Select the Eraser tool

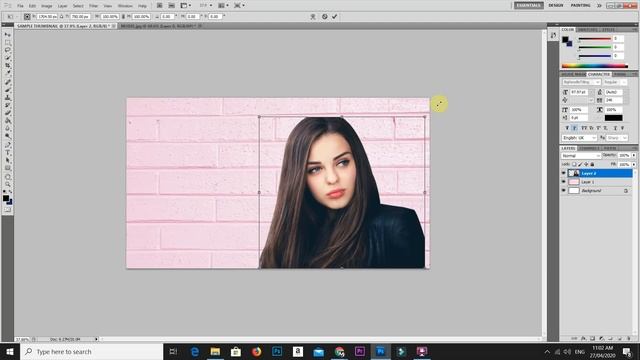pos(8,113)
